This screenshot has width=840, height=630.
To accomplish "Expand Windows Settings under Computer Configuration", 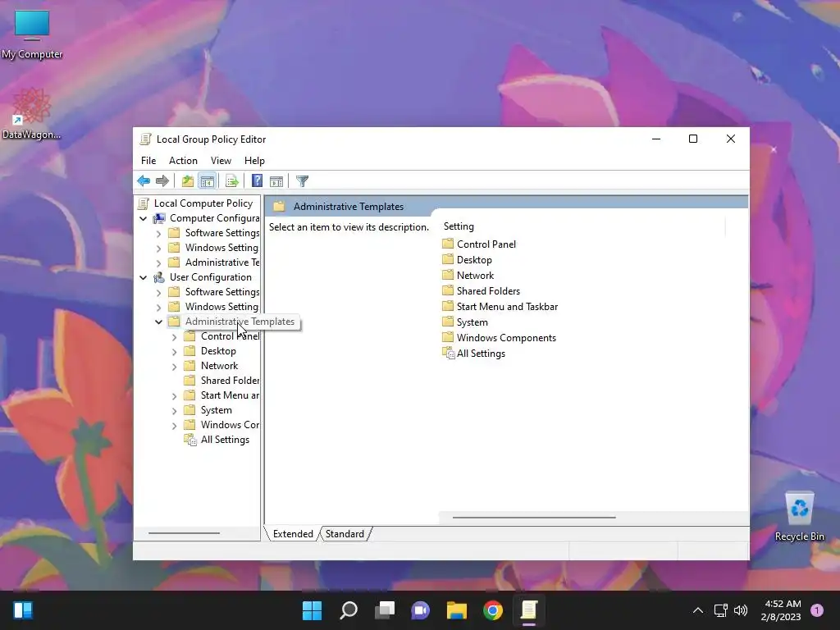I will [158, 248].
